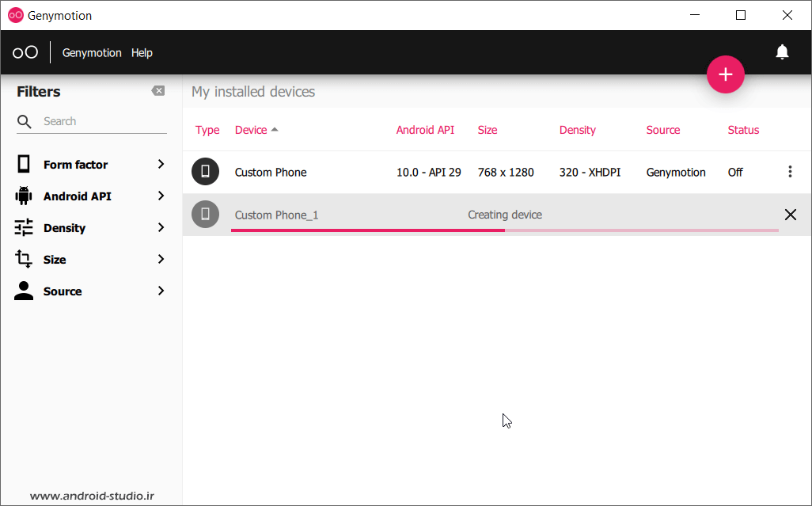Expand the Size filter section
The image size is (812, 506).
point(161,259)
